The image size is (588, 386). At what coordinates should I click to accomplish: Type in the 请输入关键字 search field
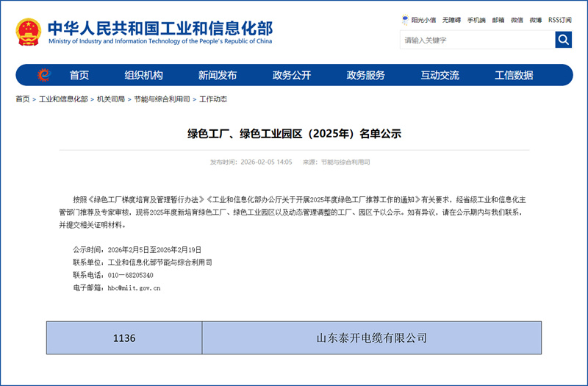point(476,40)
